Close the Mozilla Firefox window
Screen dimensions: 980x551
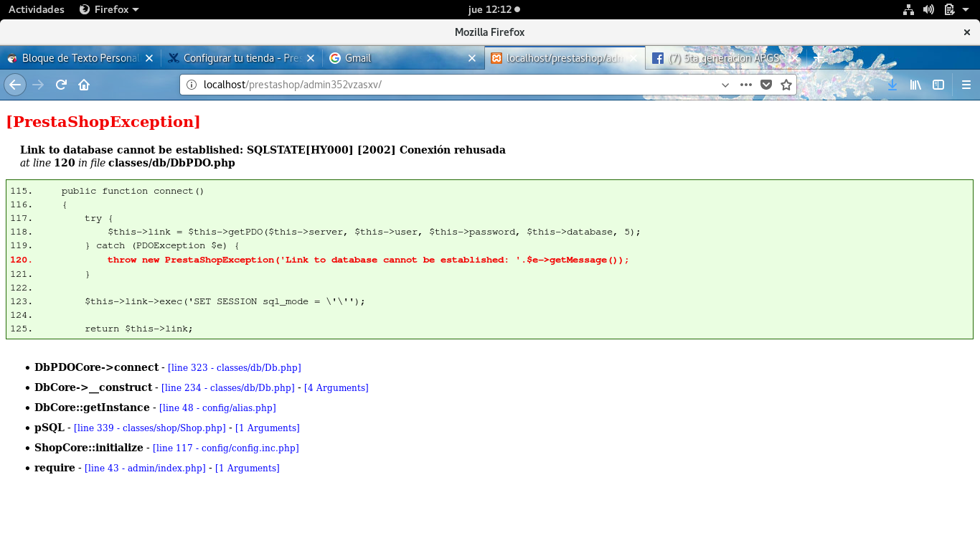tap(967, 32)
